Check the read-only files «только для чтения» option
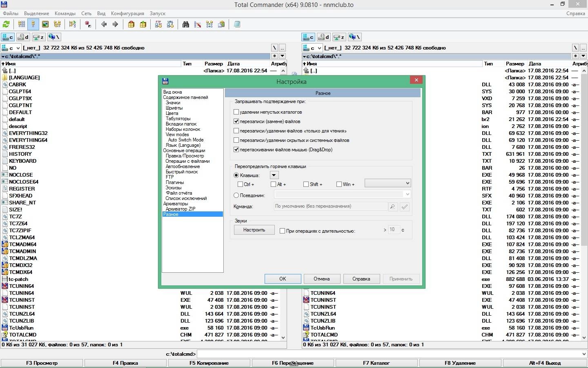The image size is (588, 368). coord(236,131)
